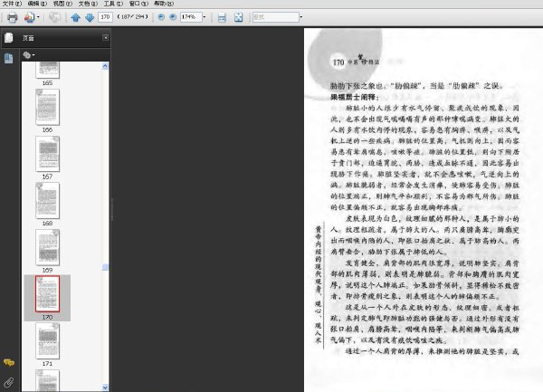Click the find text search field
The width and height of the screenshot is (543, 392).
pyautogui.click(x=276, y=17)
